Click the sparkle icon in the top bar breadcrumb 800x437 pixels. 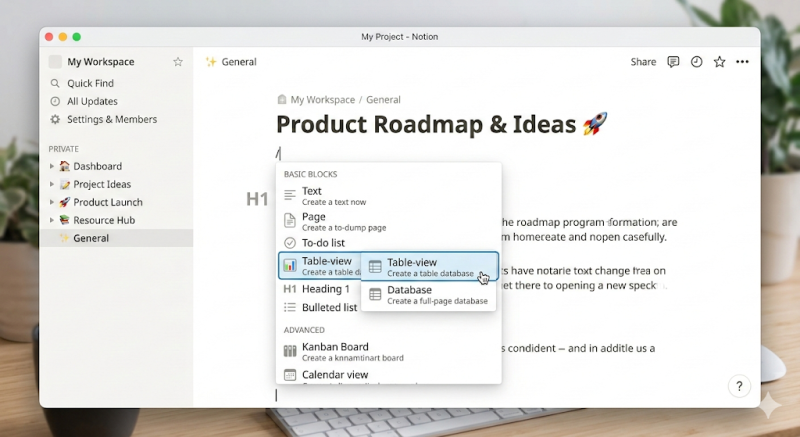[x=211, y=62]
